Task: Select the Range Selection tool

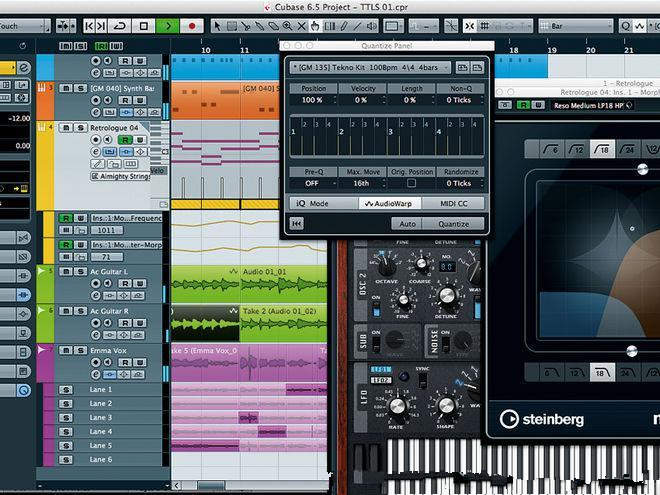Action: tap(232, 26)
